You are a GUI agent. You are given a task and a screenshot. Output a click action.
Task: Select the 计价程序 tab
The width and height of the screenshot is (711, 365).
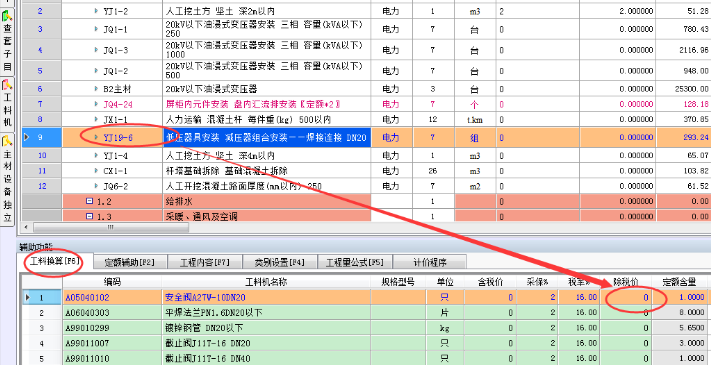point(429,262)
